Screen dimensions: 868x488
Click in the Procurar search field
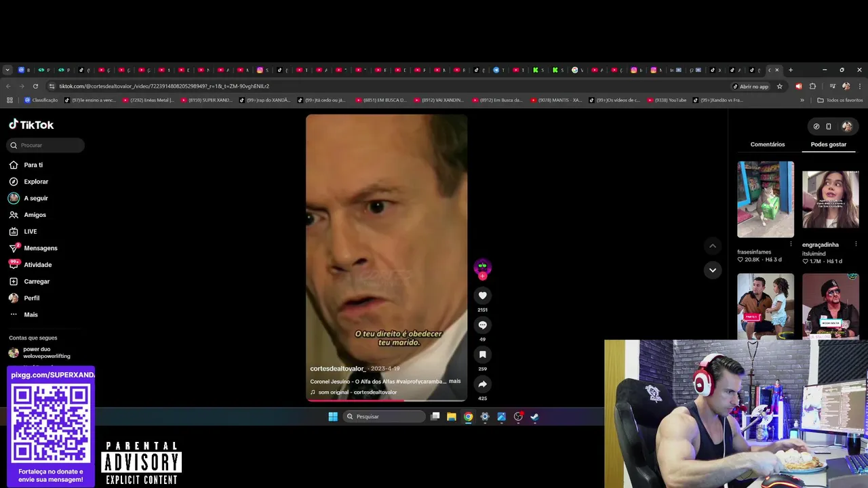pyautogui.click(x=46, y=145)
